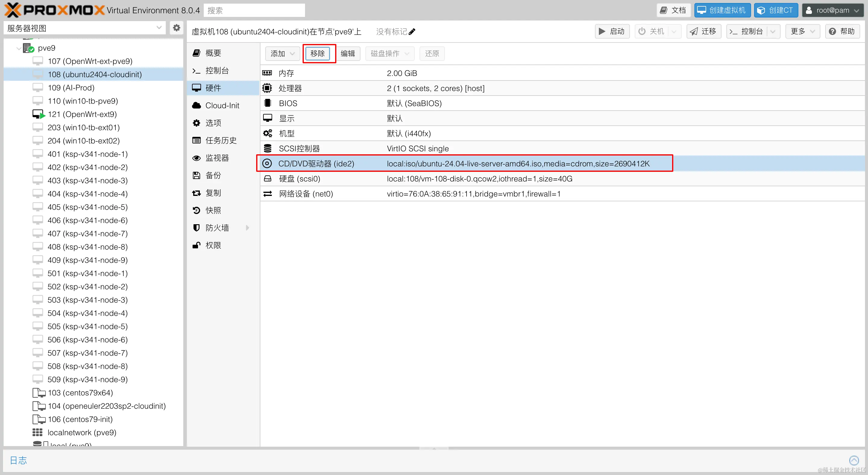Open the 服务器视图 view dropdown

[84, 28]
